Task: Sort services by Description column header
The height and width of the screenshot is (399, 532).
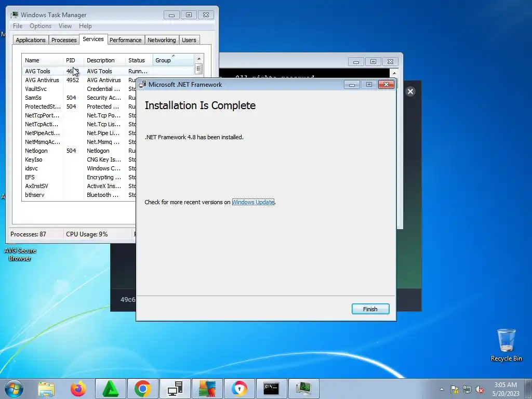Action: 104,60
